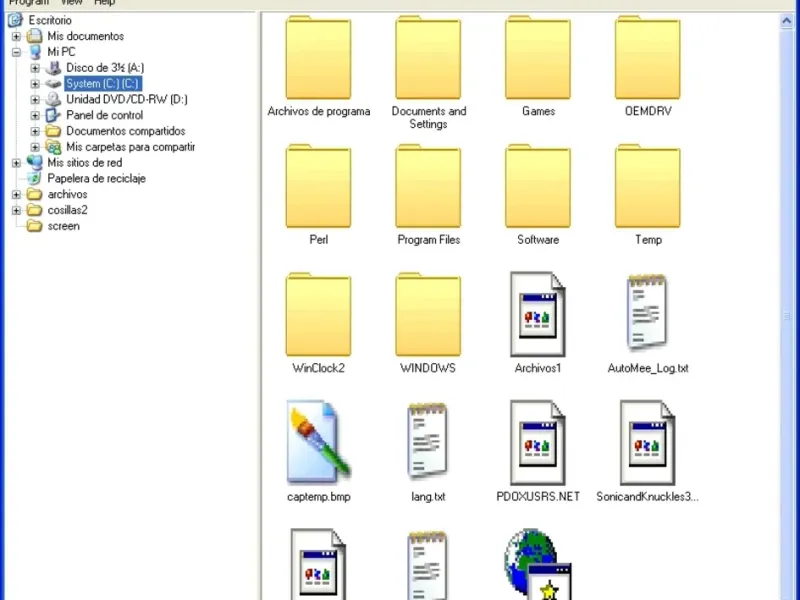This screenshot has height=600, width=800.
Task: Select the globe with star shortcut icon
Action: pos(538,564)
